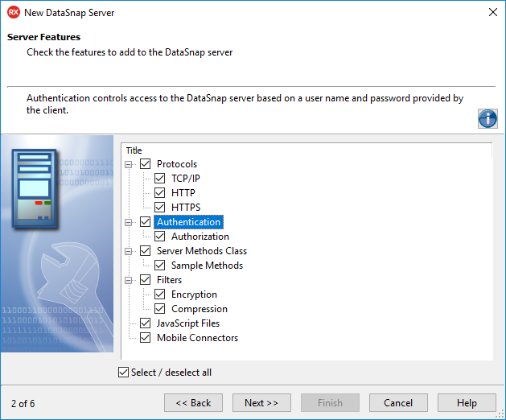This screenshot has height=420, width=506.
Task: Collapse the Server Methods Class node
Action: point(130,251)
